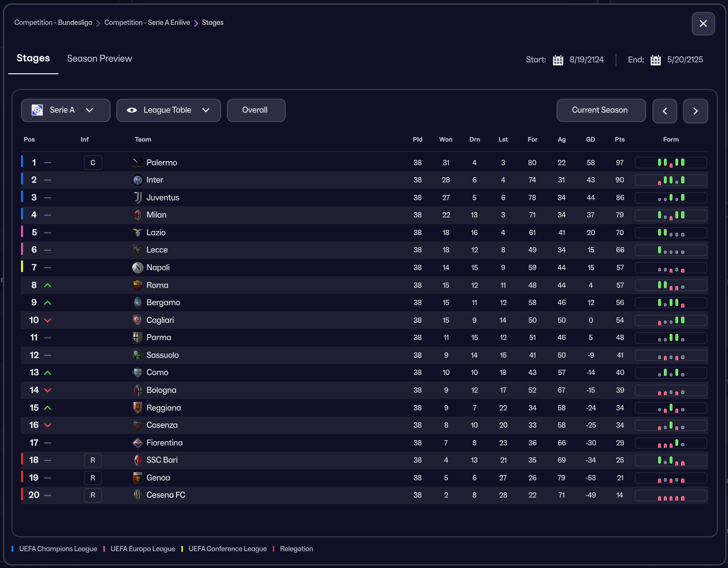The height and width of the screenshot is (568, 728).
Task: Click the Cosenza club crest
Action: 138,425
